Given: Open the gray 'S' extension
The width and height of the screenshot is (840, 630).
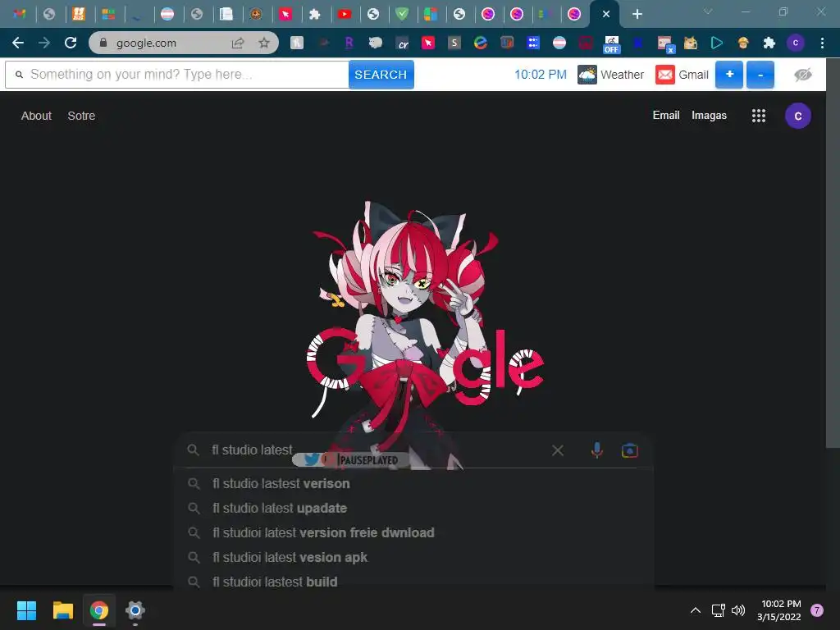Looking at the screenshot, I should click(454, 43).
